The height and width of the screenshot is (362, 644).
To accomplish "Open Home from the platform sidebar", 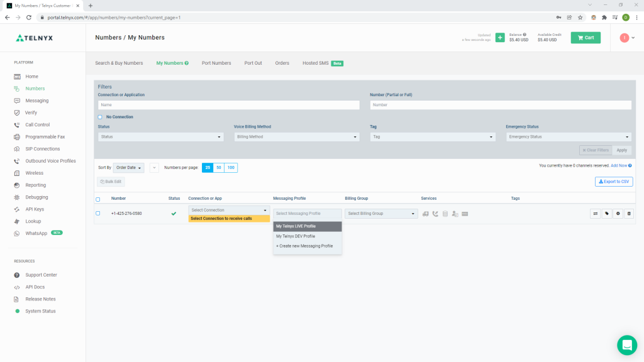I will click(31, 76).
